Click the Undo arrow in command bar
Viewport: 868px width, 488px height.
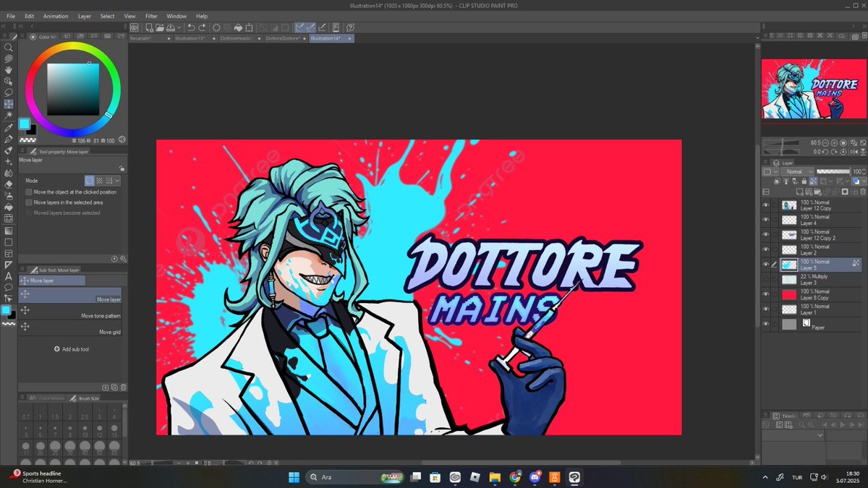[x=191, y=27]
